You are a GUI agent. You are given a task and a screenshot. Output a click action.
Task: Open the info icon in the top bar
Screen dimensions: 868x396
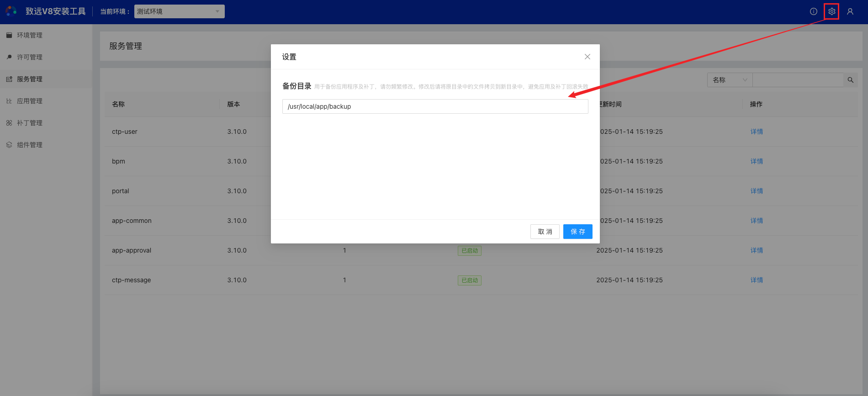814,11
